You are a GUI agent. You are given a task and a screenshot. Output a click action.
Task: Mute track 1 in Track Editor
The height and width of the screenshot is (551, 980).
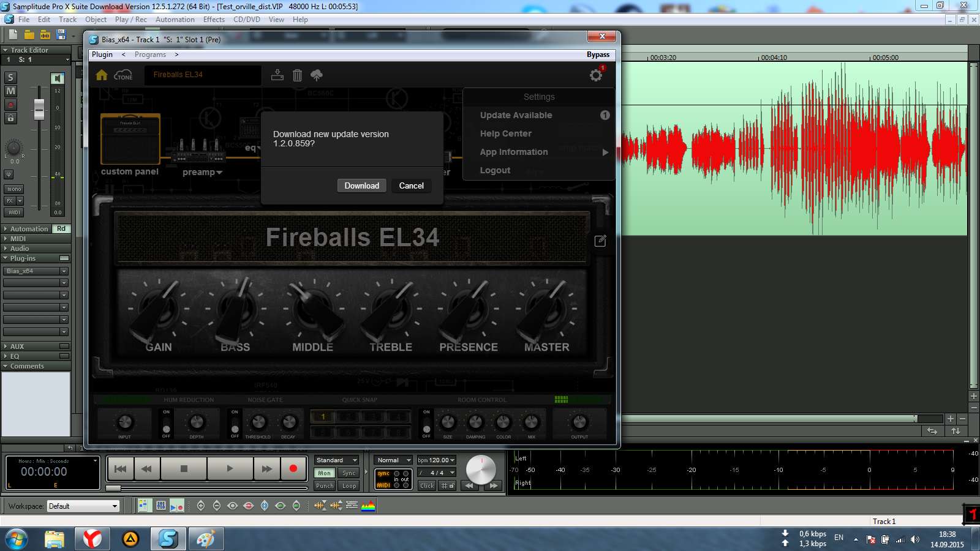[x=10, y=91]
